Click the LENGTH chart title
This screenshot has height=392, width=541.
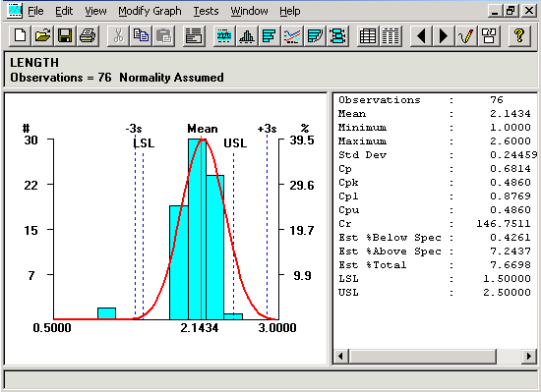34,63
